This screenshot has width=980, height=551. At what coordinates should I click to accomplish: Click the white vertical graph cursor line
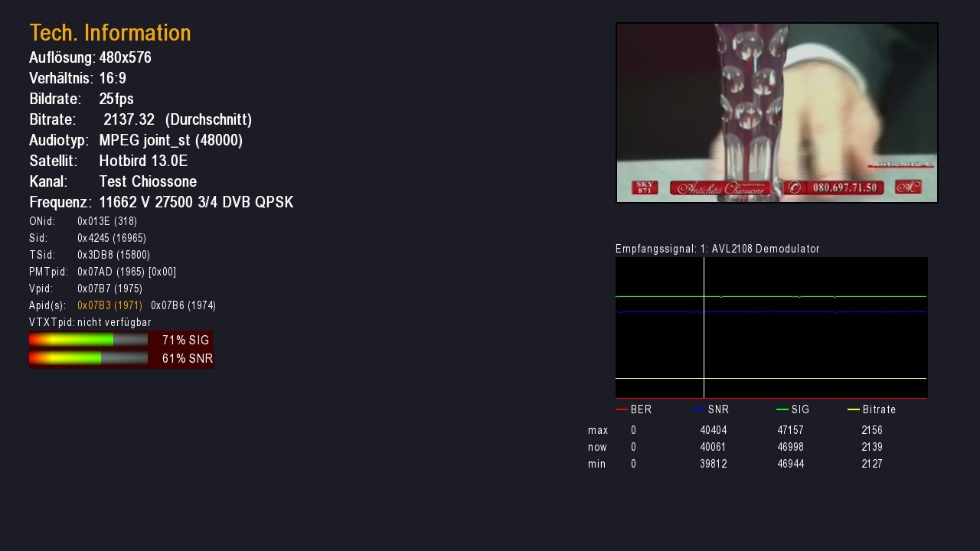[704, 328]
